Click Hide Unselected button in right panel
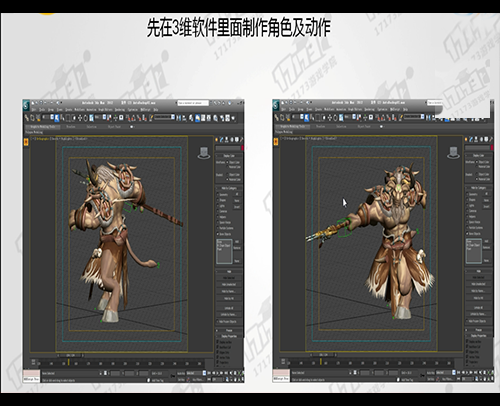Viewport: 500px width, 406px height. coord(479,284)
